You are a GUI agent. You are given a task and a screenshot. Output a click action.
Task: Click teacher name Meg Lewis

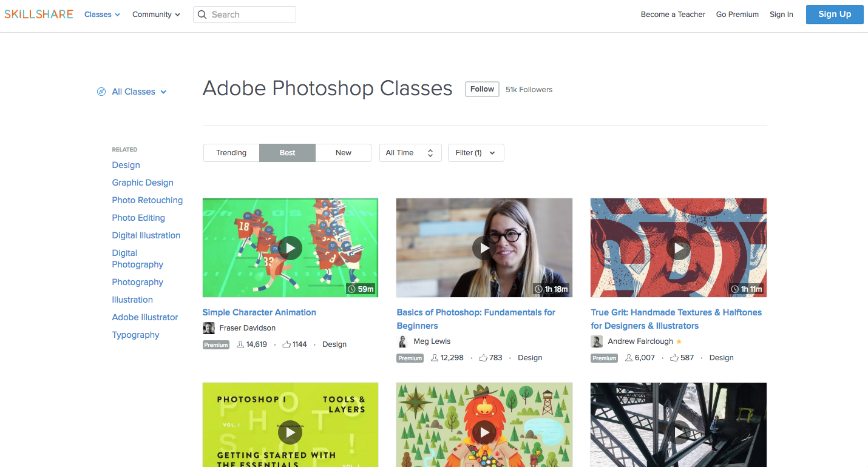pyautogui.click(x=432, y=341)
